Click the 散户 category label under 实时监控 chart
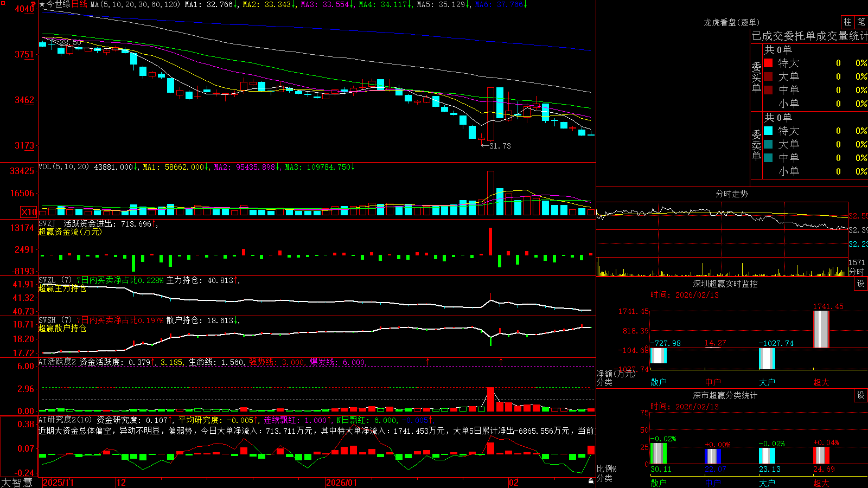 click(x=659, y=382)
